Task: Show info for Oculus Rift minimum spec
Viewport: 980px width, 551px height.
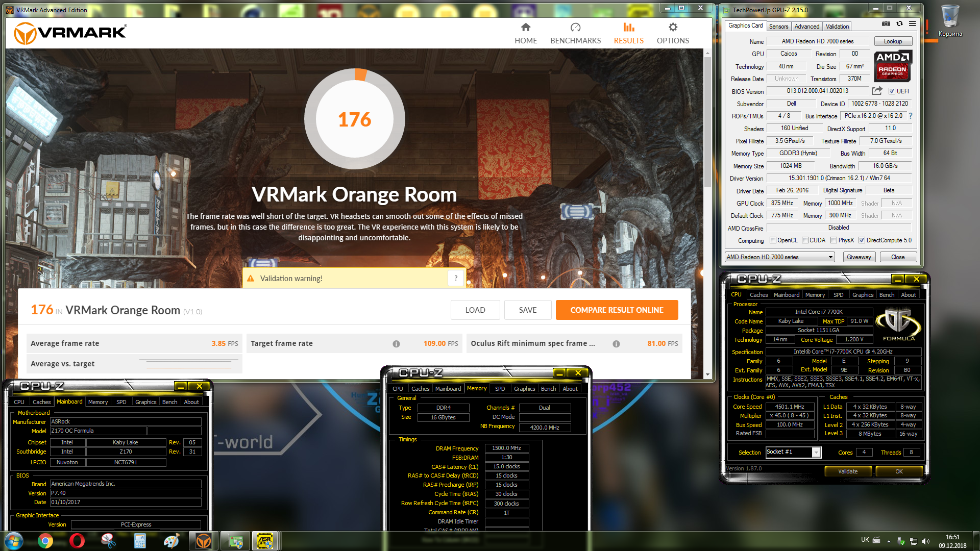Action: [x=616, y=344]
